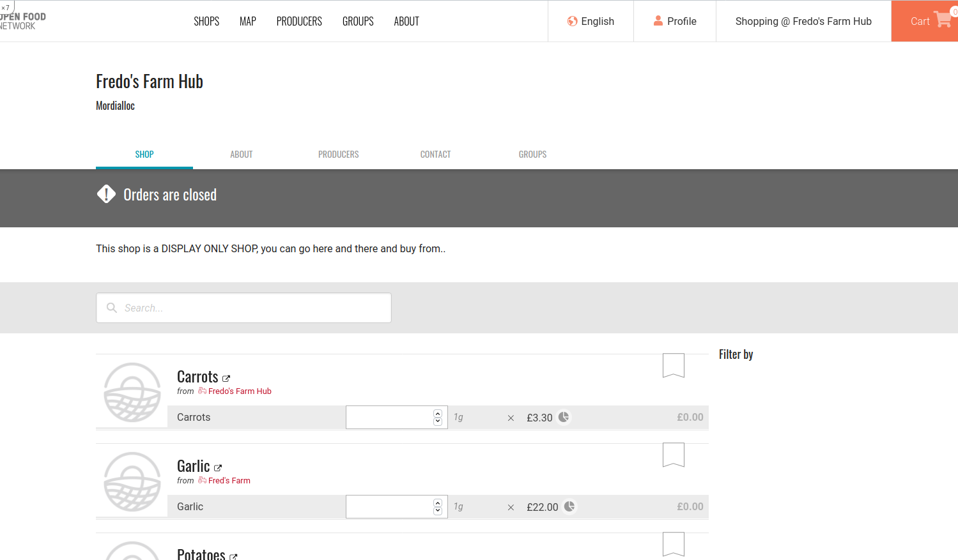Click the Carrots bookmark ribbon icon
Image resolution: width=958 pixels, height=560 pixels.
pos(674,365)
